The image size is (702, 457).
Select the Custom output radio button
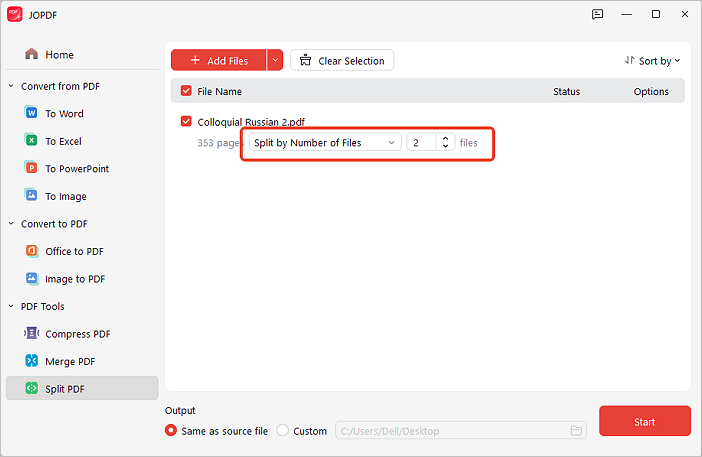283,431
